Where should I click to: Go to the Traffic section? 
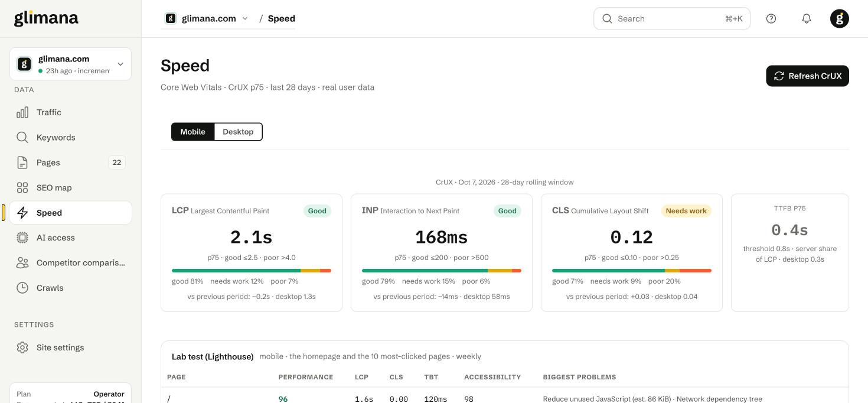[70, 112]
